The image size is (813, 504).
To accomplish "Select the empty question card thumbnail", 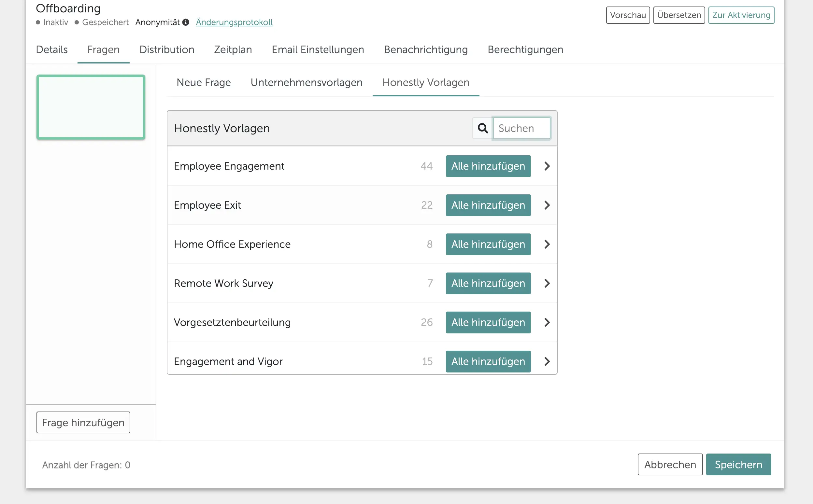I will 91,107.
